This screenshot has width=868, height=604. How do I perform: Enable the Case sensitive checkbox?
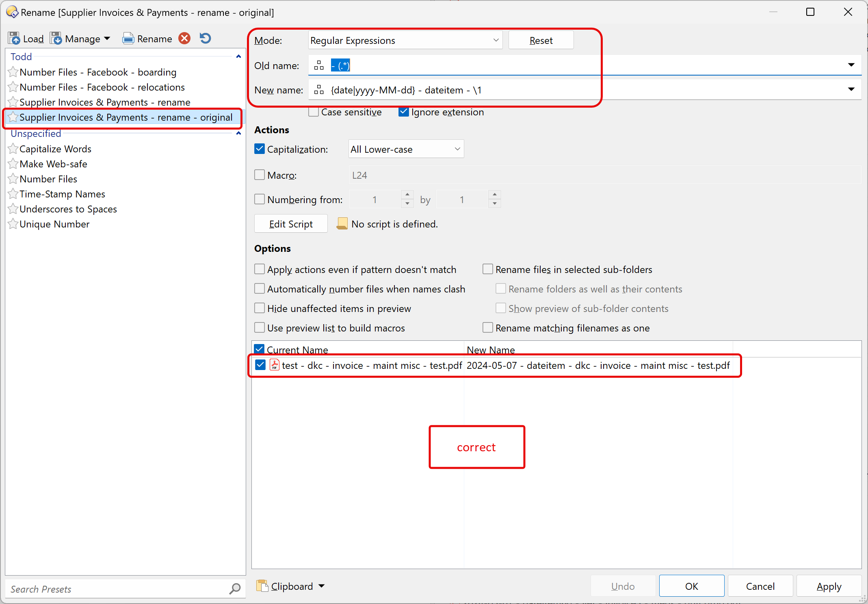pyautogui.click(x=314, y=112)
